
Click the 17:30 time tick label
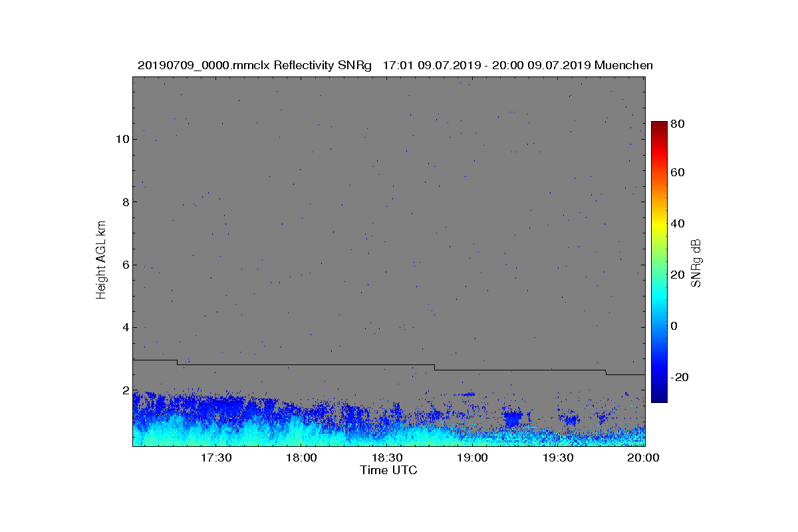215,458
